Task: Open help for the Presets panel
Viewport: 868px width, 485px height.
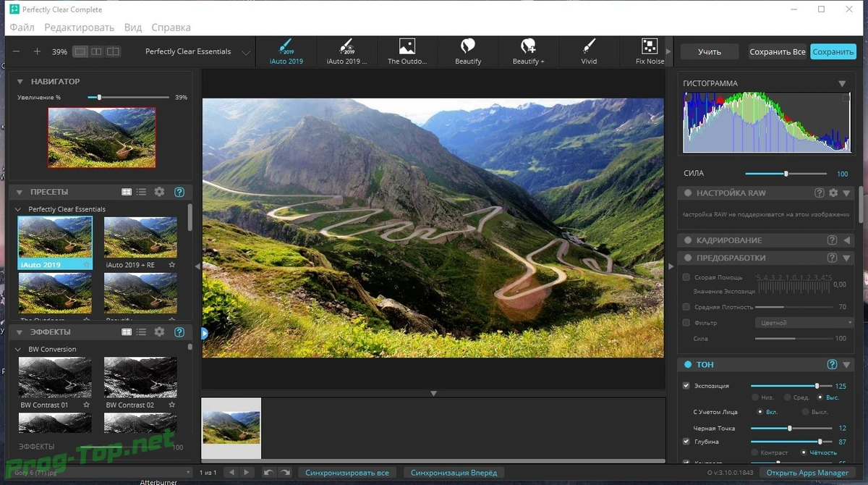Action: (x=179, y=192)
